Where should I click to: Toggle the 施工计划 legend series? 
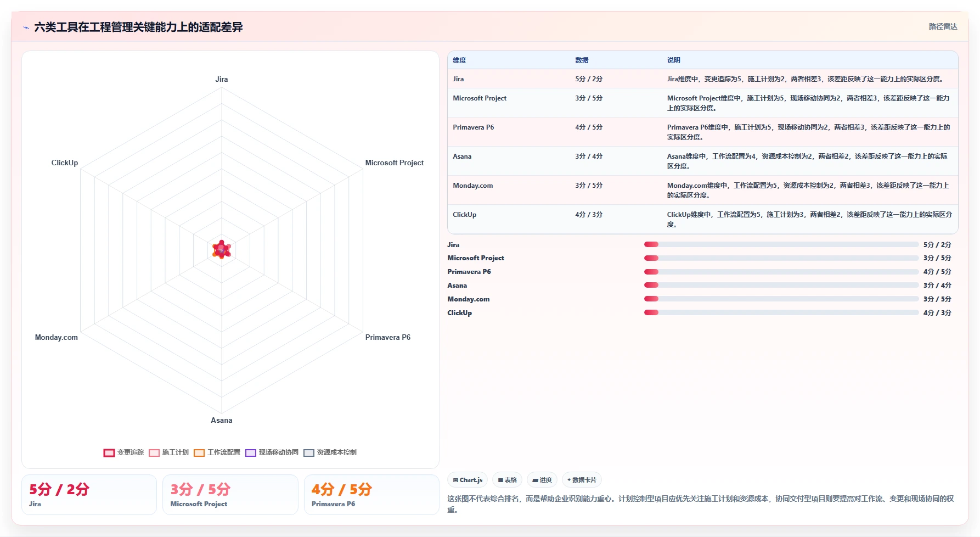tap(169, 452)
